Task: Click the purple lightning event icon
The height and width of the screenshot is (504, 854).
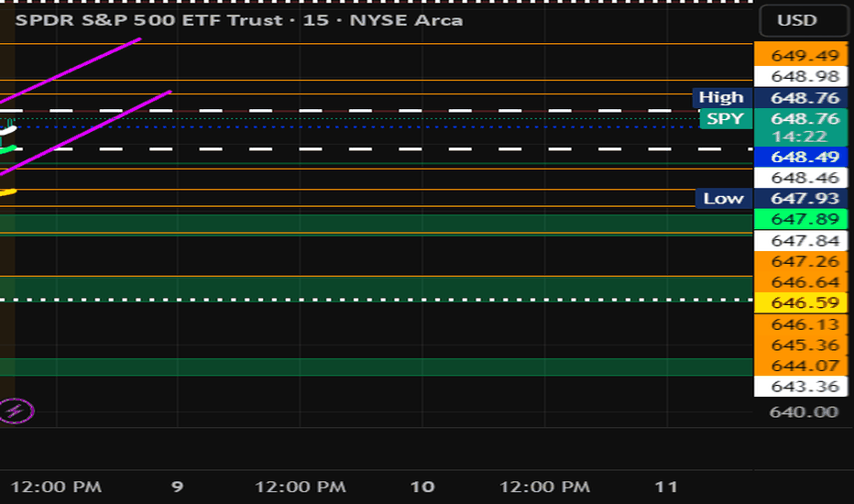Action: click(x=16, y=411)
